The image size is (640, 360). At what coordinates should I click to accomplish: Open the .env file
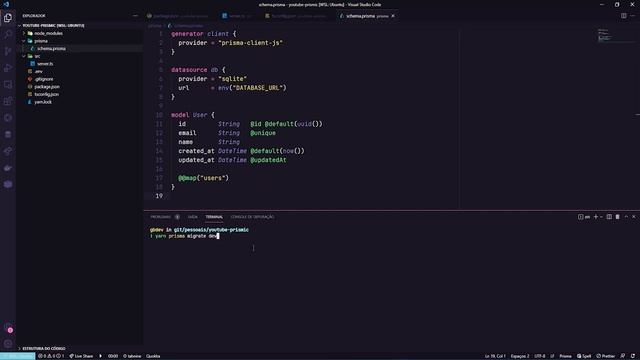(x=38, y=71)
